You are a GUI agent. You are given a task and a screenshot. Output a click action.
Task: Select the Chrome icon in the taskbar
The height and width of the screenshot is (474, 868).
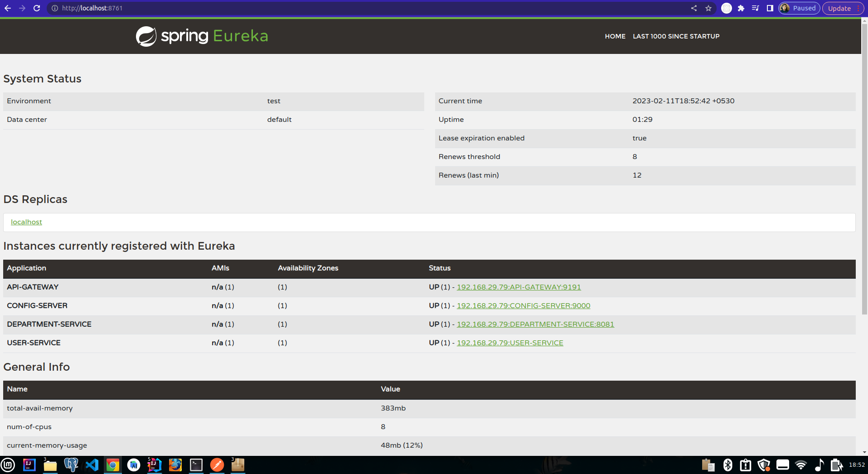coord(112,465)
